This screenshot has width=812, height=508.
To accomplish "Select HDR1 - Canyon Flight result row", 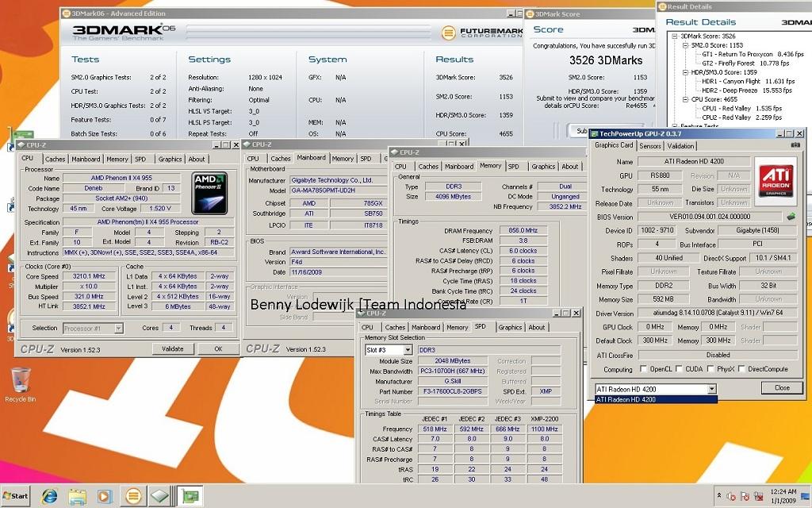I will click(x=748, y=82).
